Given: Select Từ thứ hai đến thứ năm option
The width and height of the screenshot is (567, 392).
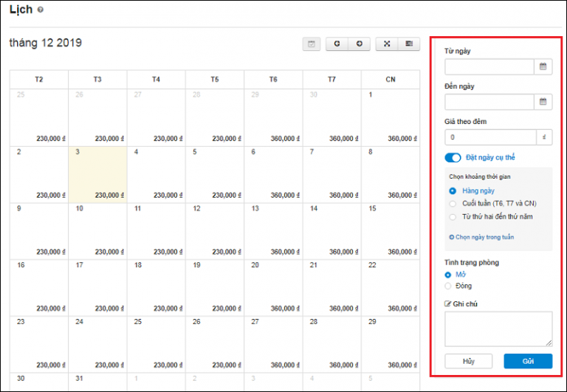Looking at the screenshot, I should click(453, 216).
